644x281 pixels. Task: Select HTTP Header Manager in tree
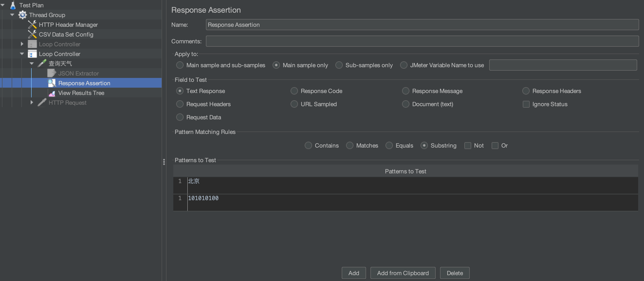click(68, 25)
